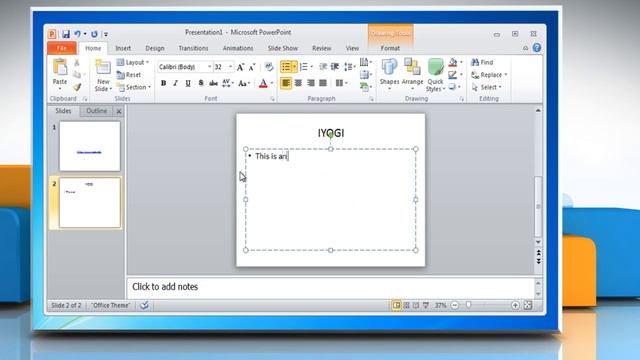Screen dimensions: 640x360
Task: Open character spacing options
Action: point(227,83)
